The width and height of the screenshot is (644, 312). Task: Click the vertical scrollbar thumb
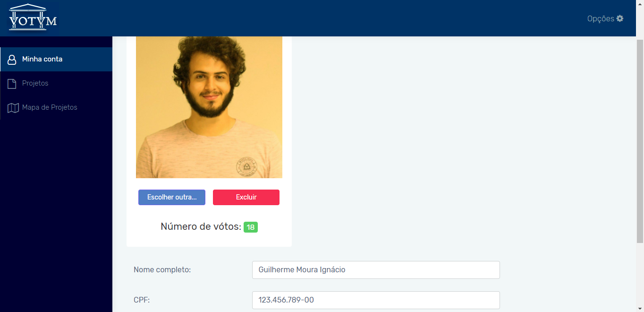[640, 141]
